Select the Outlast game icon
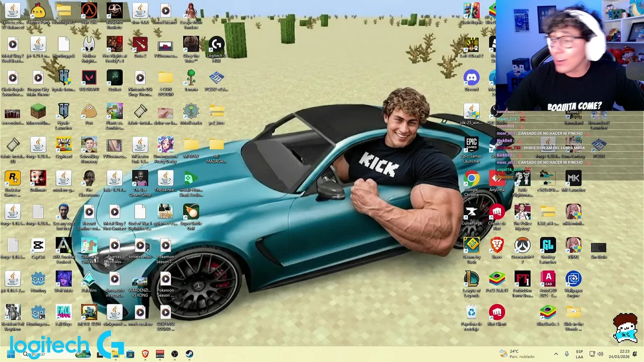 pos(115,80)
